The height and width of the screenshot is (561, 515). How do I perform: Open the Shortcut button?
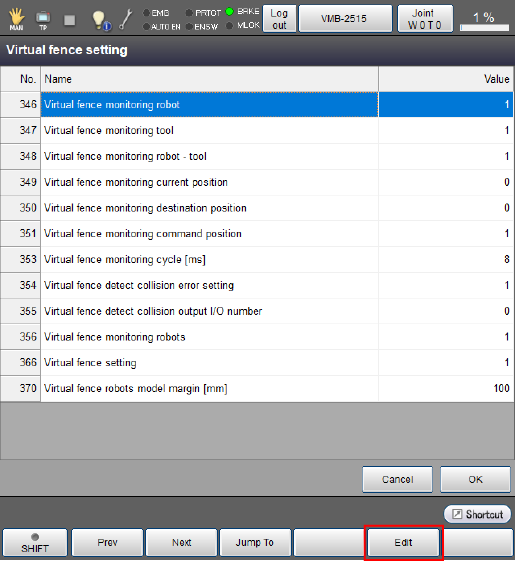(477, 514)
